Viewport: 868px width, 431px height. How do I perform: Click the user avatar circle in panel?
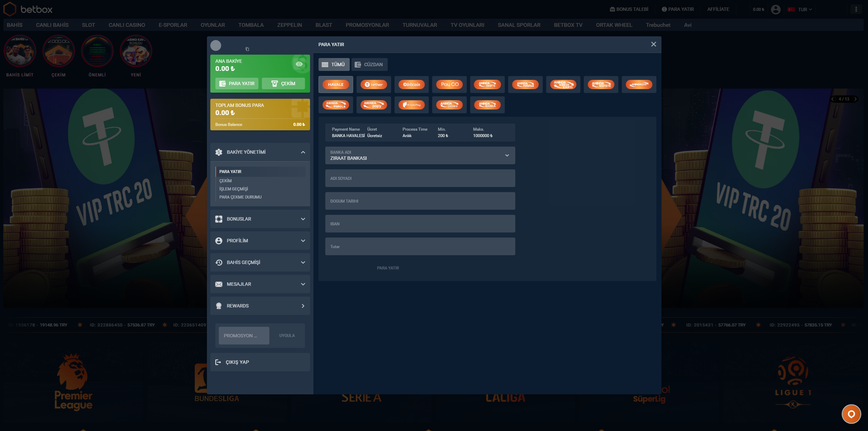216,45
